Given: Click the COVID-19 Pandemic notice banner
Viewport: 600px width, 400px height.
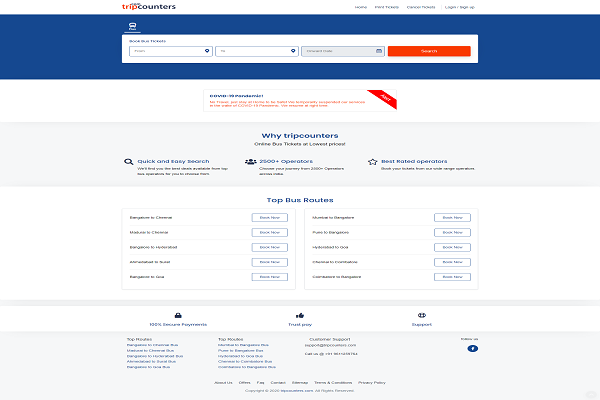Looking at the screenshot, I should click(300, 100).
